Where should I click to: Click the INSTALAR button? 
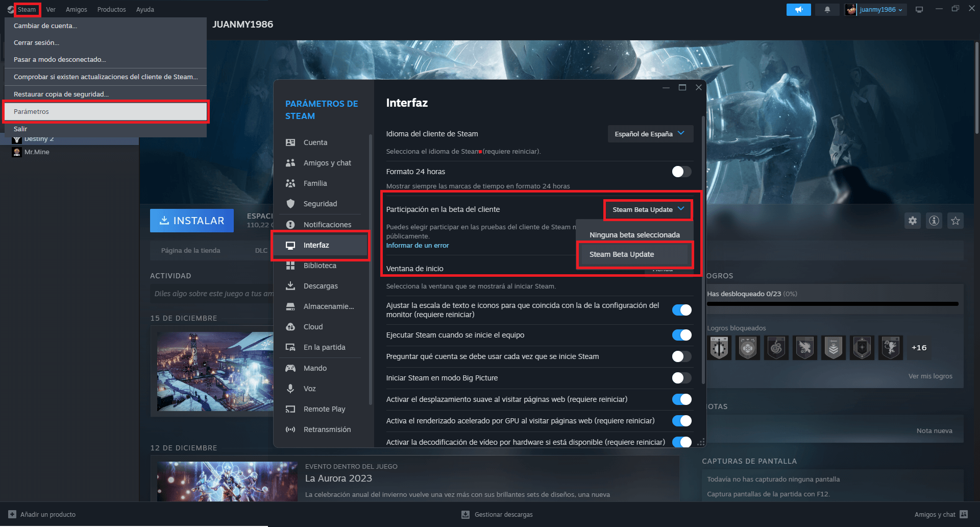coord(192,221)
